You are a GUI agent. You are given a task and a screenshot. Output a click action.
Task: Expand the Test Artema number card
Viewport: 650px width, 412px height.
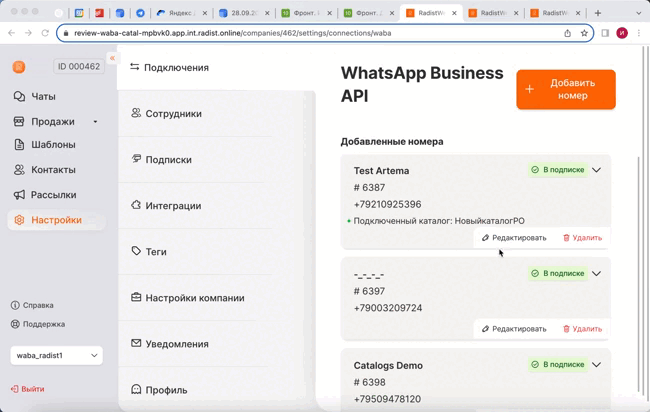597,170
